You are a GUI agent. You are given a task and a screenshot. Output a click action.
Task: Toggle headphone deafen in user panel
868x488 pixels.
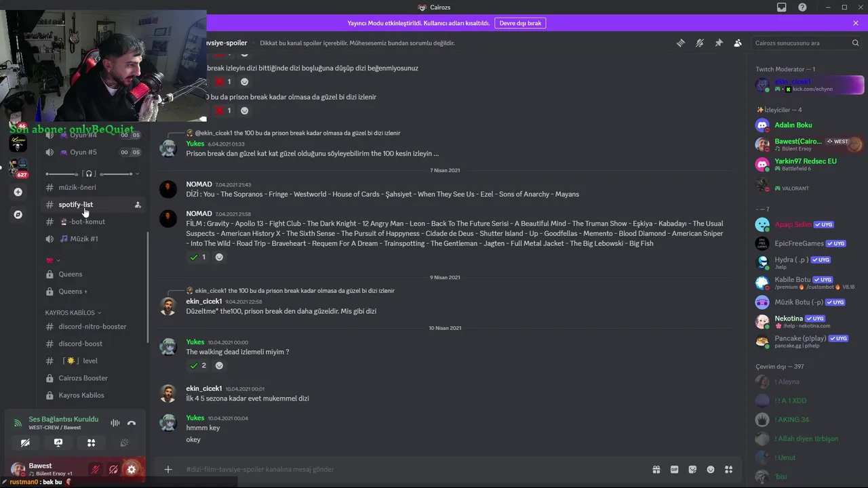[x=113, y=469]
